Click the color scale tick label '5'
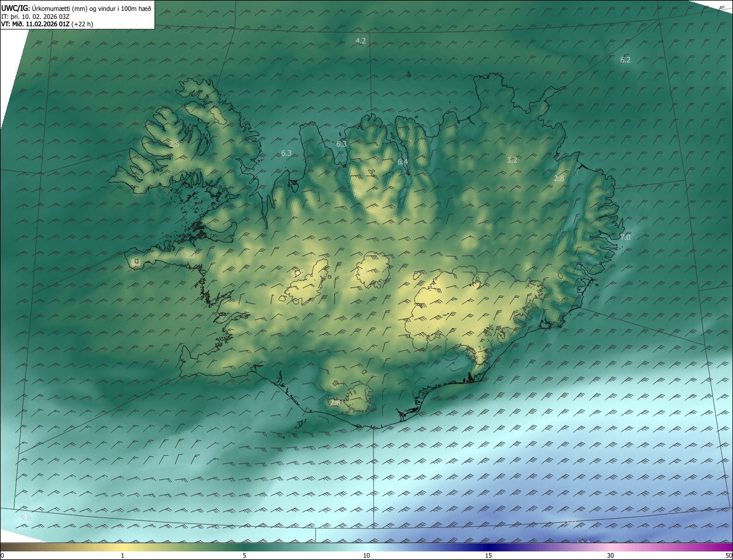Viewport: 733px width, 560px height. click(x=245, y=555)
